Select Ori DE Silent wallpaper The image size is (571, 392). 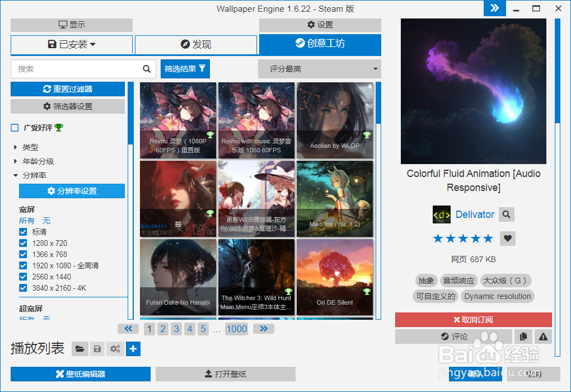[335, 277]
